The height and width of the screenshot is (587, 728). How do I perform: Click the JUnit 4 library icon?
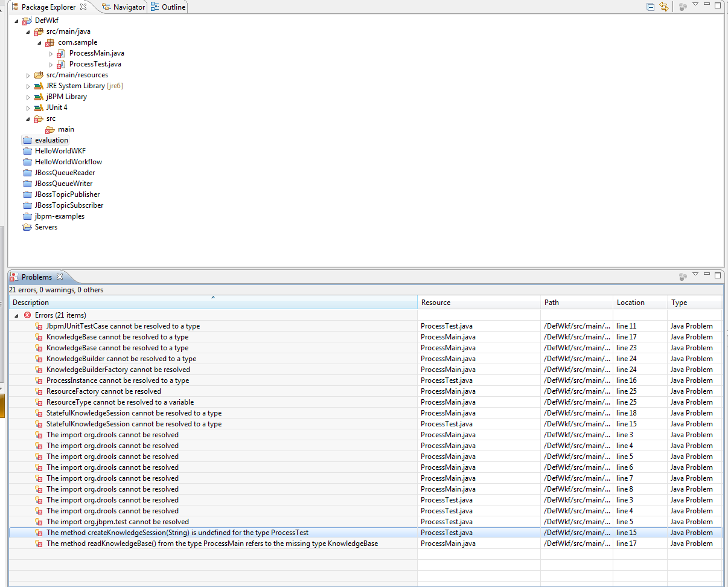tap(38, 107)
